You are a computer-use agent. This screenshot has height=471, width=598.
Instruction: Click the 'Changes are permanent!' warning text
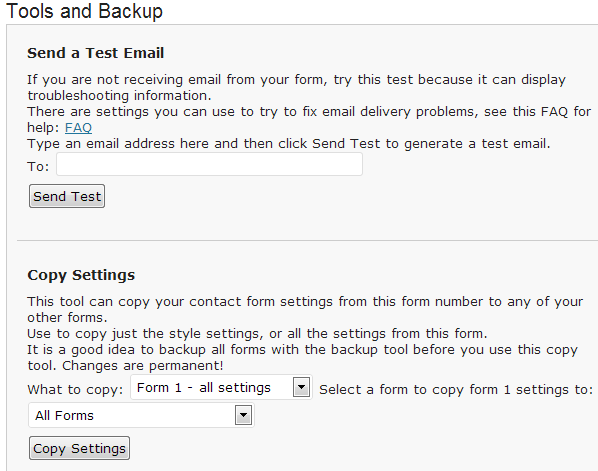[x=143, y=366]
